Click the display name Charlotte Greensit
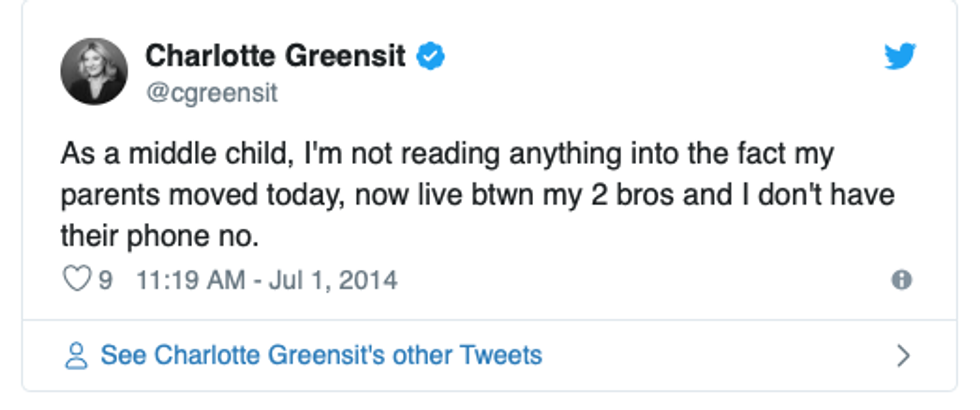Image resolution: width=980 pixels, height=410 pixels. [276, 57]
